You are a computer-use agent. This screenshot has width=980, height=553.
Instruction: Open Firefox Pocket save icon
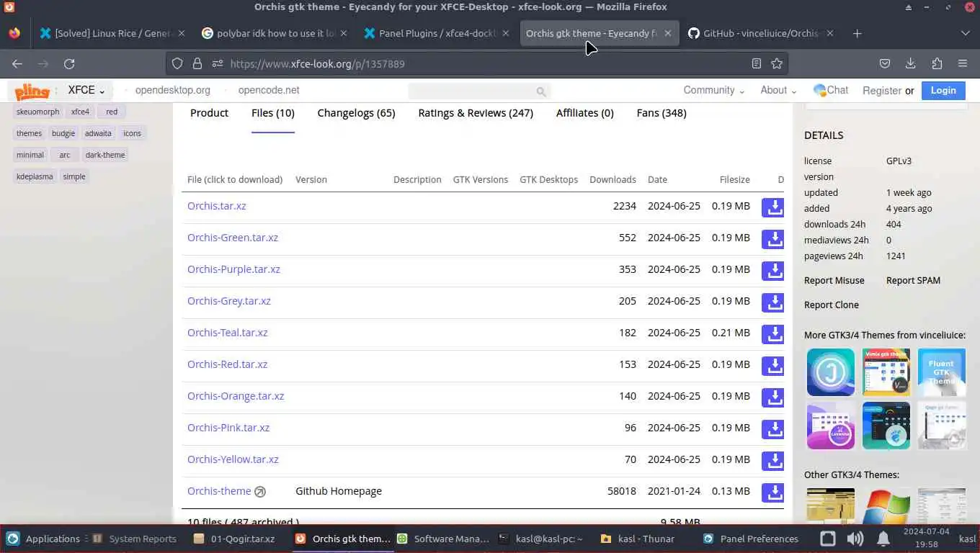(885, 63)
